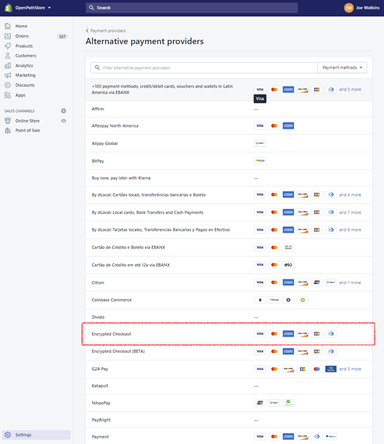Screen dimensions: 384x444
Task: Click the magnifier icon in filter field
Action: click(x=97, y=68)
